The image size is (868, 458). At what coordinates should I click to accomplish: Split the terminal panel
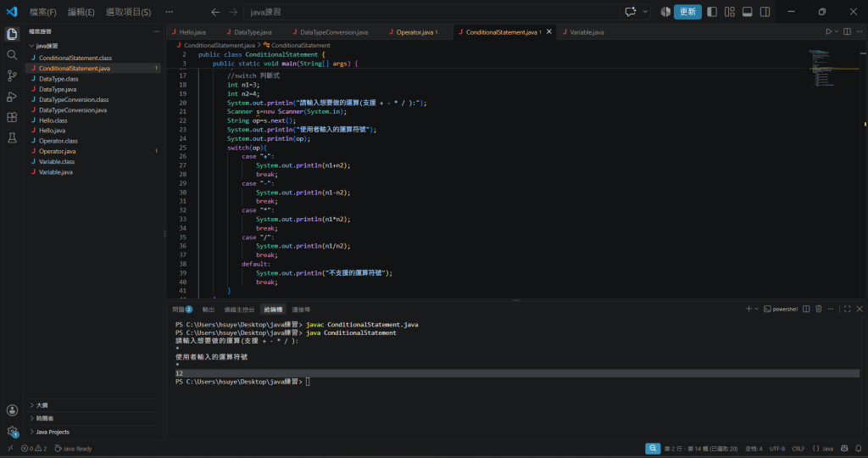tap(806, 309)
